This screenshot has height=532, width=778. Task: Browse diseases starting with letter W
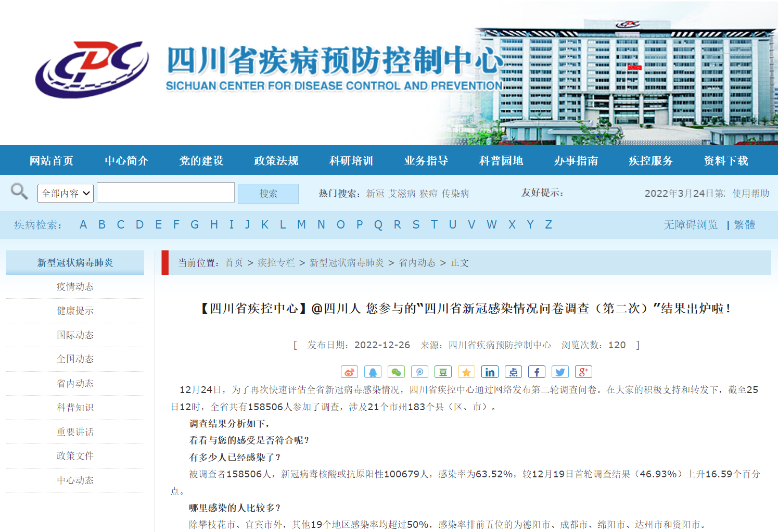(x=492, y=225)
